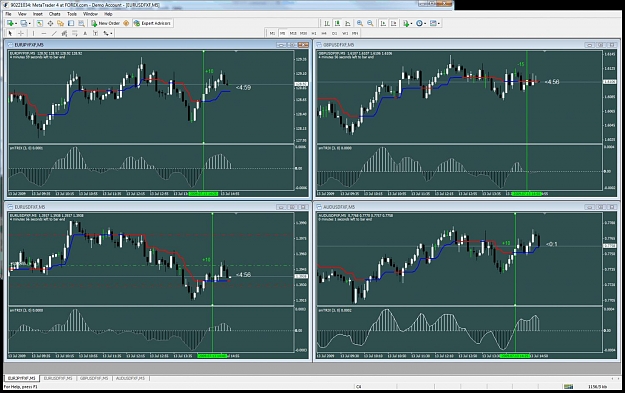
Task: Expand the arrows tool dropdown
Action: (111, 33)
